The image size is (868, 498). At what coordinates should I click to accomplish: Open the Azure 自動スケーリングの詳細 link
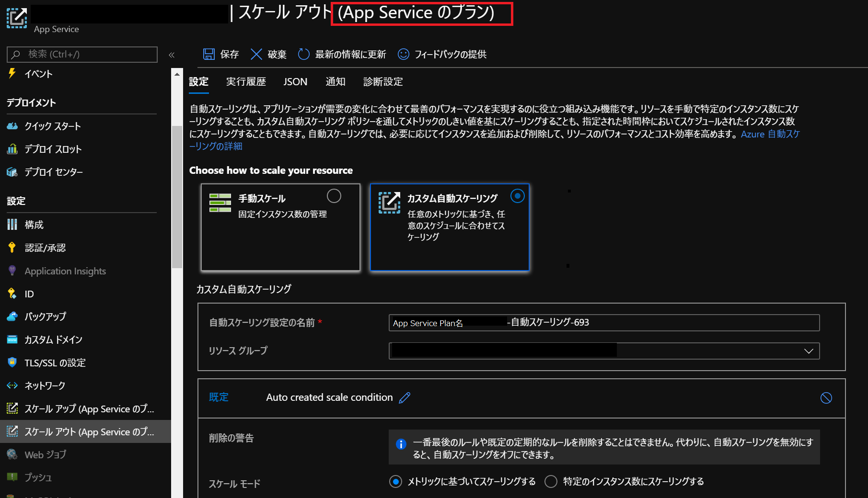(x=770, y=135)
